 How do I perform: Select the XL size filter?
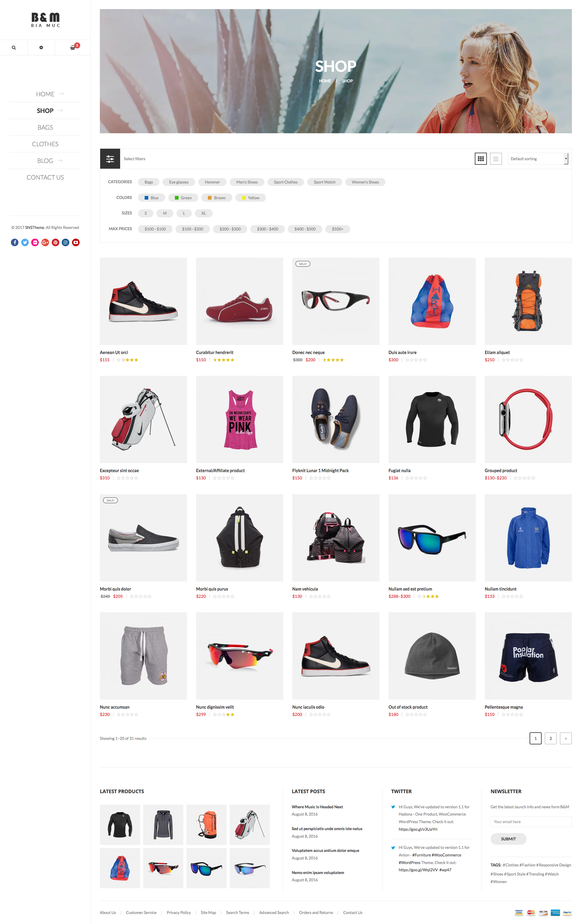click(x=204, y=213)
